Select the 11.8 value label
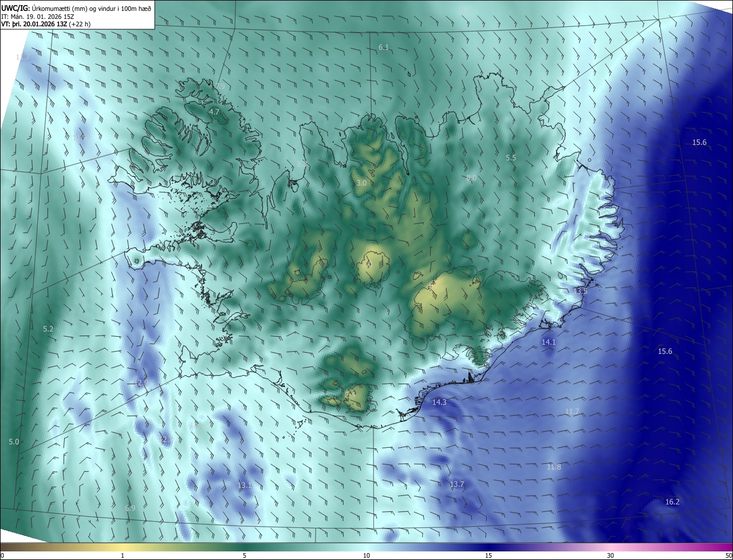The width and height of the screenshot is (733, 560). (x=554, y=467)
